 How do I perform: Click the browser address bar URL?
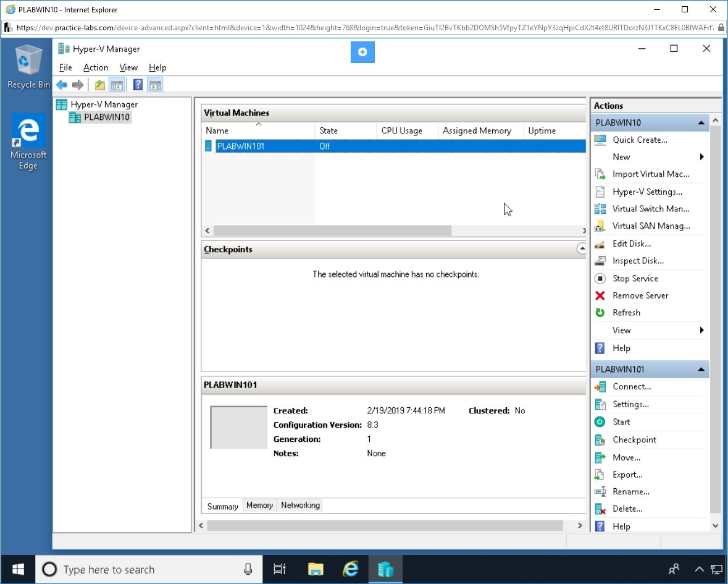365,27
